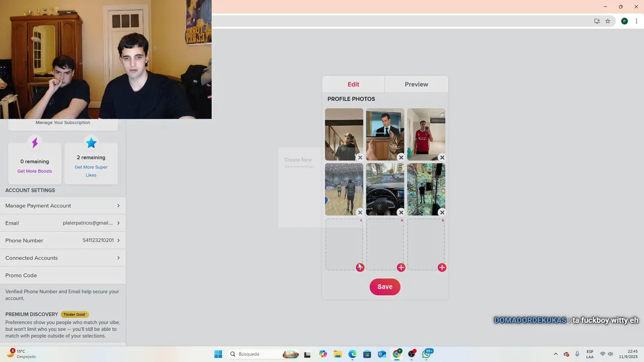Open the red jersey selfie thumbnail
This screenshot has width=644, height=362.
pyautogui.click(x=426, y=134)
